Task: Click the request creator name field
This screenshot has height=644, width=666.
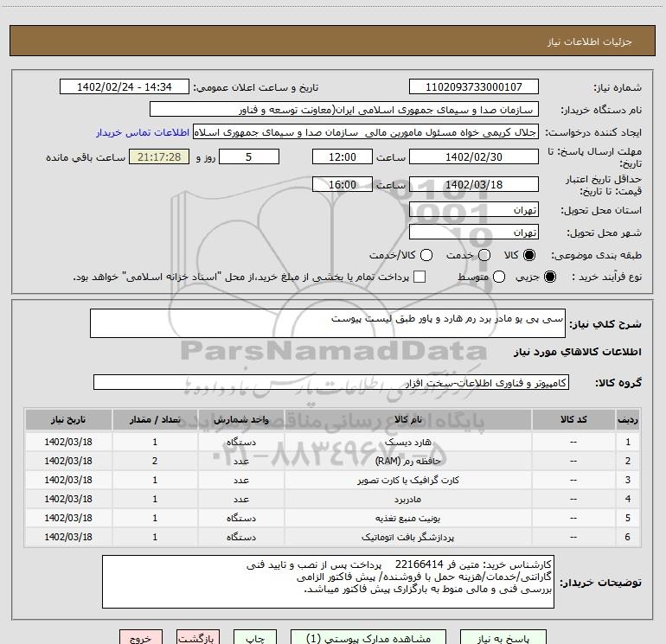Action: point(366,132)
